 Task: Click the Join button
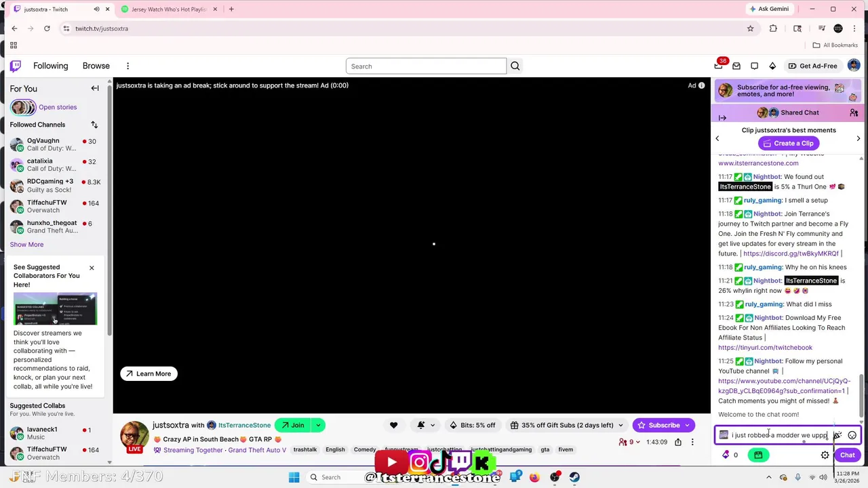[292, 425]
